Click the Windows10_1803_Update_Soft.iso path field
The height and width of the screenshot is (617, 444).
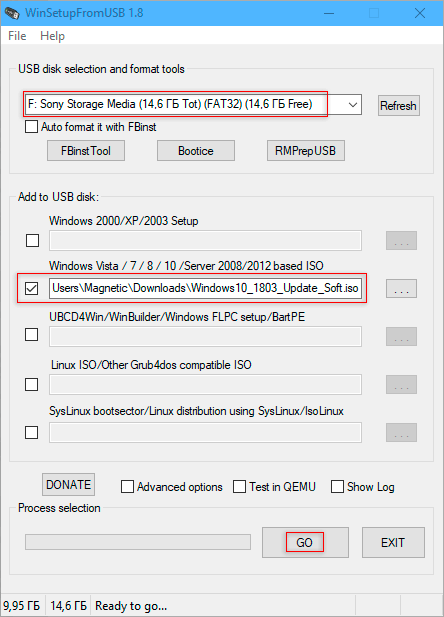click(205, 288)
